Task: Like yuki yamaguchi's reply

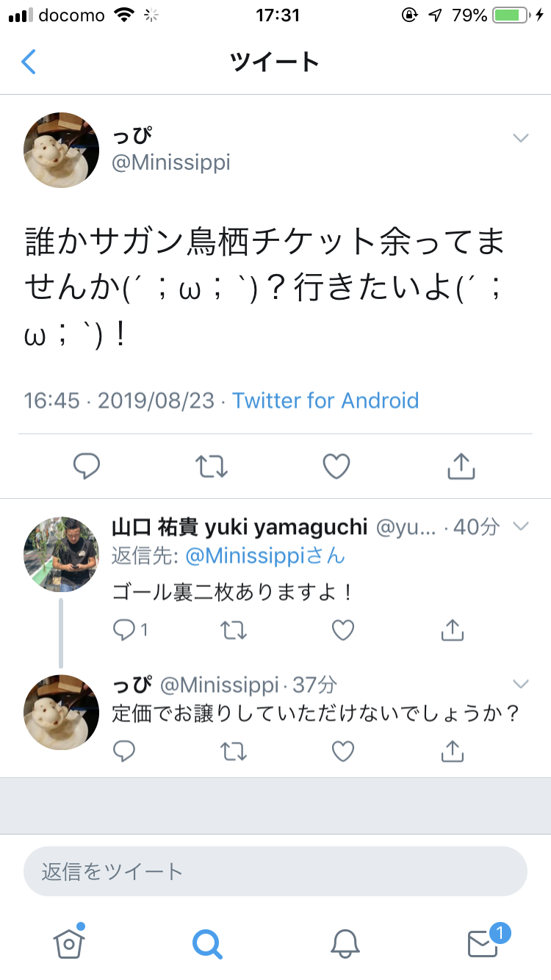Action: (343, 630)
